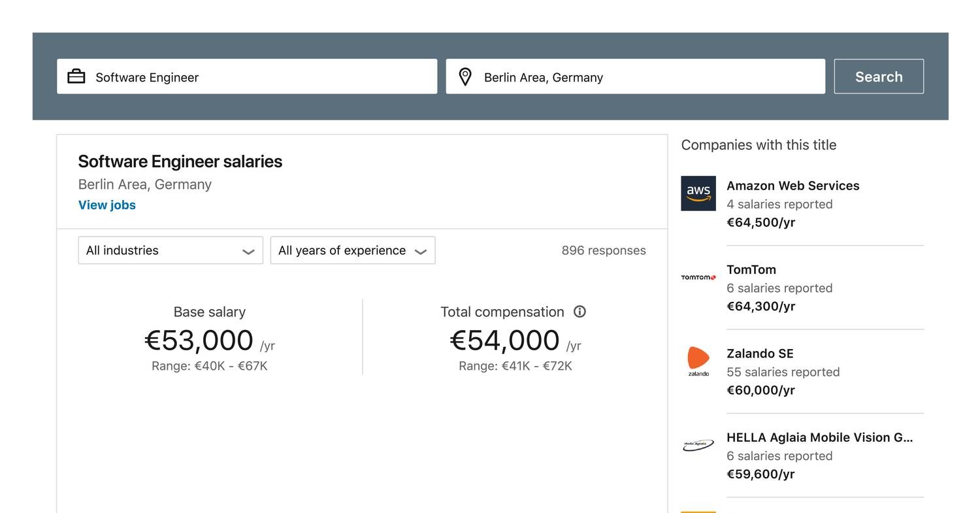The image size is (980, 513).
Task: Click the TomTom logo
Action: coord(698,277)
